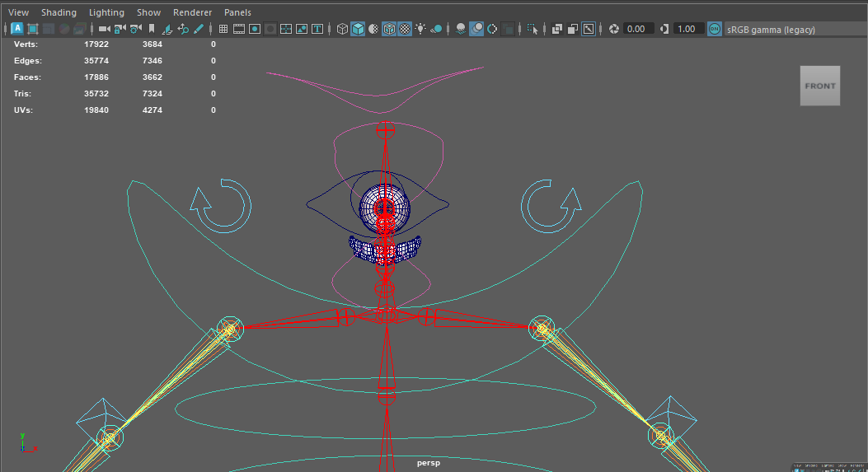Click the use all lights bulb icon
Screen dimensions: 868x472
coord(420,29)
